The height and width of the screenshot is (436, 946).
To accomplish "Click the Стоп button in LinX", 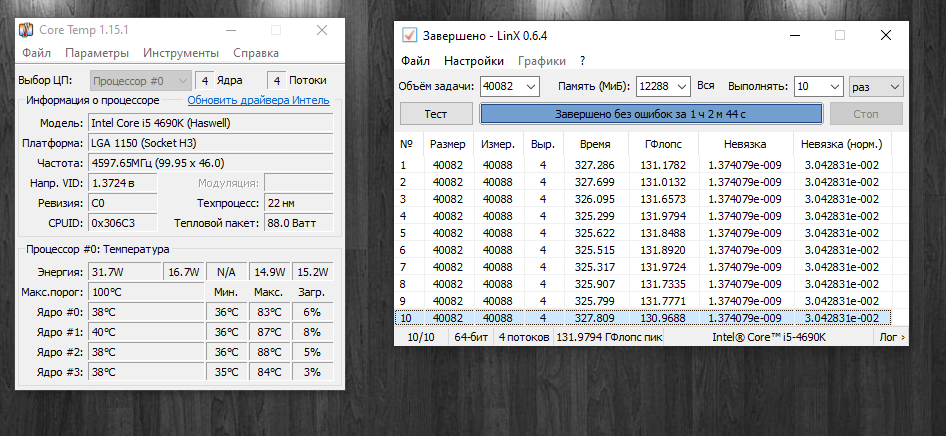I will tap(866, 113).
